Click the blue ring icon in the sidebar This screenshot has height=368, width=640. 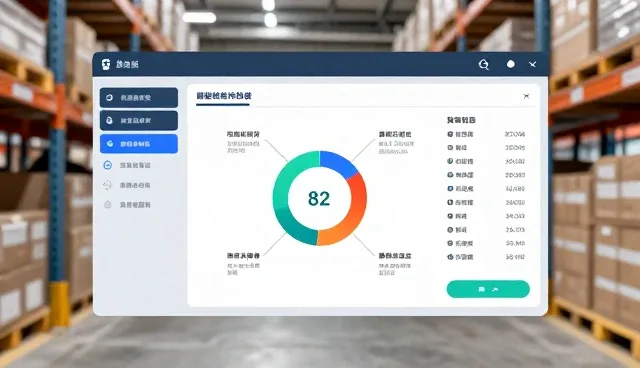tap(108, 165)
